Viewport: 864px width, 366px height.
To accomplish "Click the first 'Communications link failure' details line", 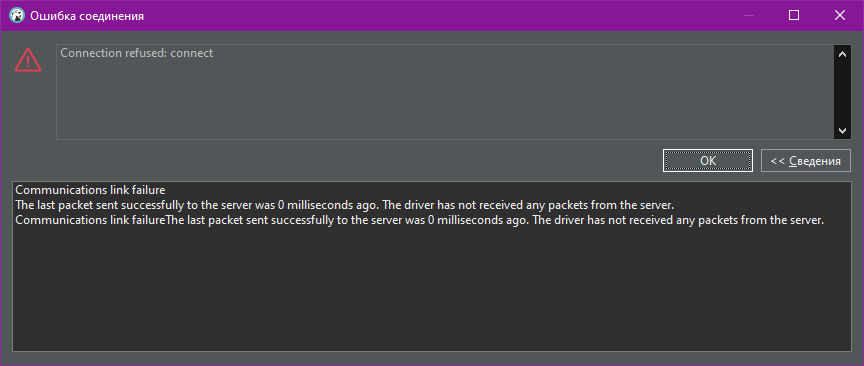I will (90, 190).
